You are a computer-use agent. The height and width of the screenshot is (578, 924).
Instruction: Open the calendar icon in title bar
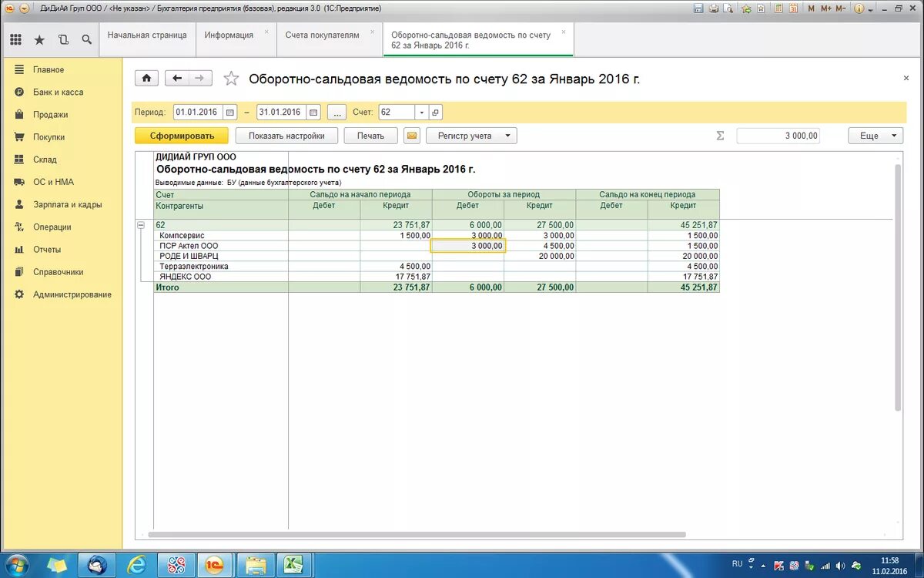pyautogui.click(x=793, y=8)
